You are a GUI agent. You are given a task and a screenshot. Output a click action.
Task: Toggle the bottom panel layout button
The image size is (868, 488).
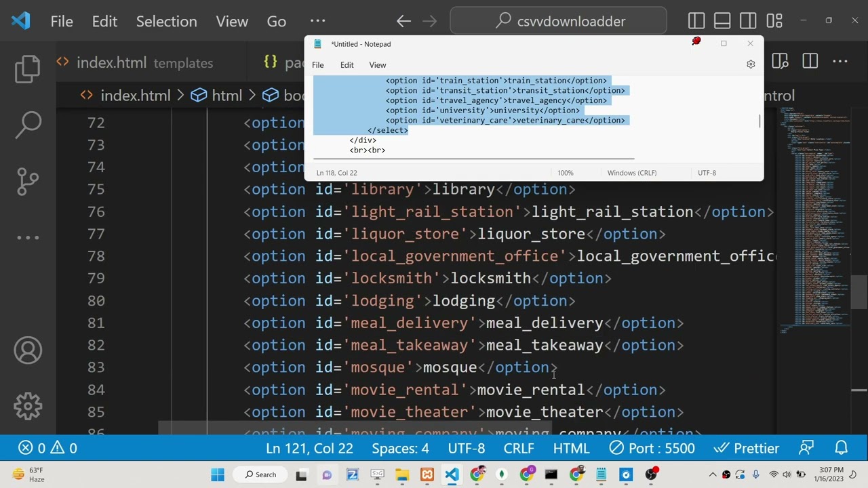click(x=722, y=21)
